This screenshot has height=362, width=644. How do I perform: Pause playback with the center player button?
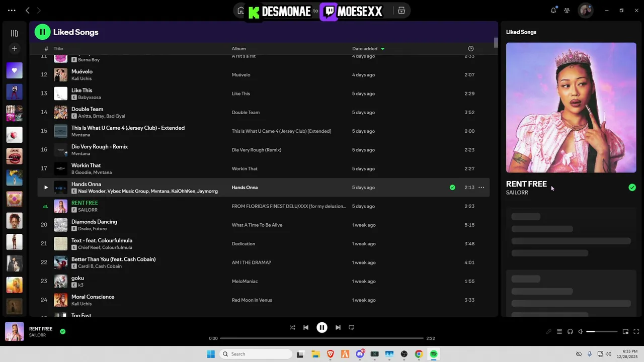coord(322,327)
